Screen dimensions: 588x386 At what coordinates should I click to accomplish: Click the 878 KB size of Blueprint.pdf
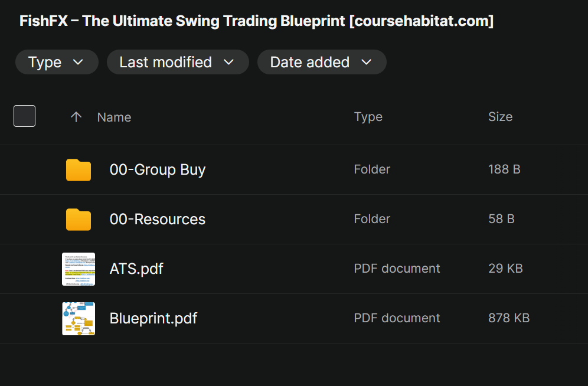pos(508,318)
